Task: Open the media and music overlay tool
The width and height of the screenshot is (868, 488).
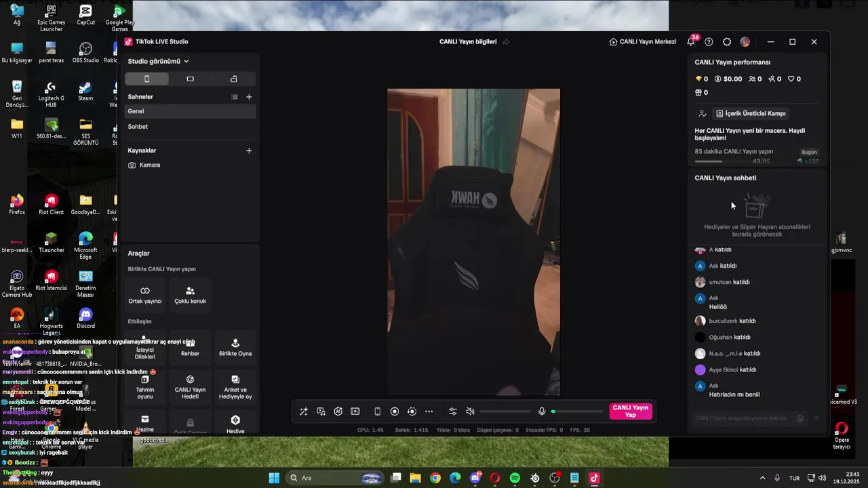Action: click(321, 411)
